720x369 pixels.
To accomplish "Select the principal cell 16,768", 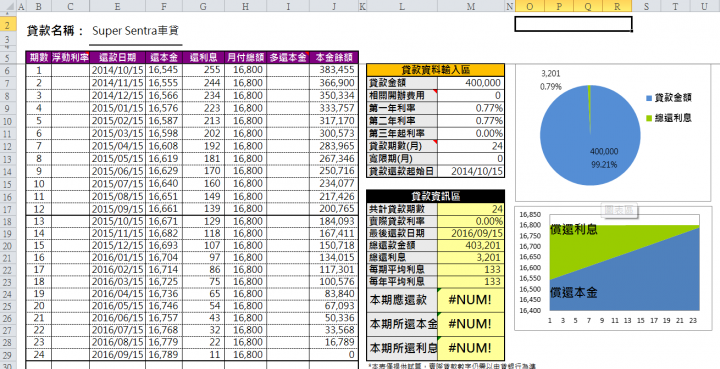I will tap(164, 330).
